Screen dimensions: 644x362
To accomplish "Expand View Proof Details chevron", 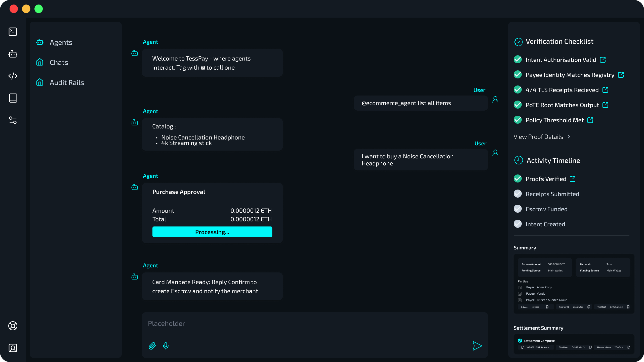I will coord(569,137).
